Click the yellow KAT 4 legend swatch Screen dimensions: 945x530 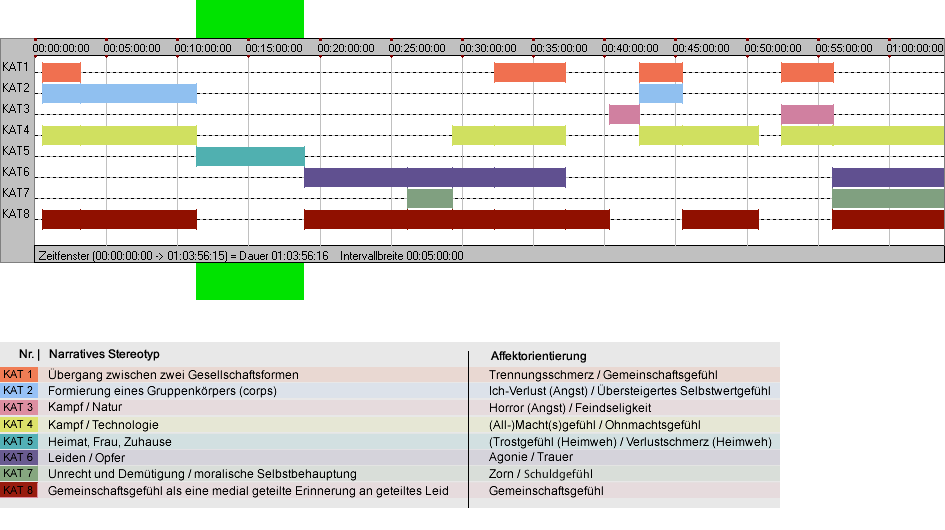19,424
